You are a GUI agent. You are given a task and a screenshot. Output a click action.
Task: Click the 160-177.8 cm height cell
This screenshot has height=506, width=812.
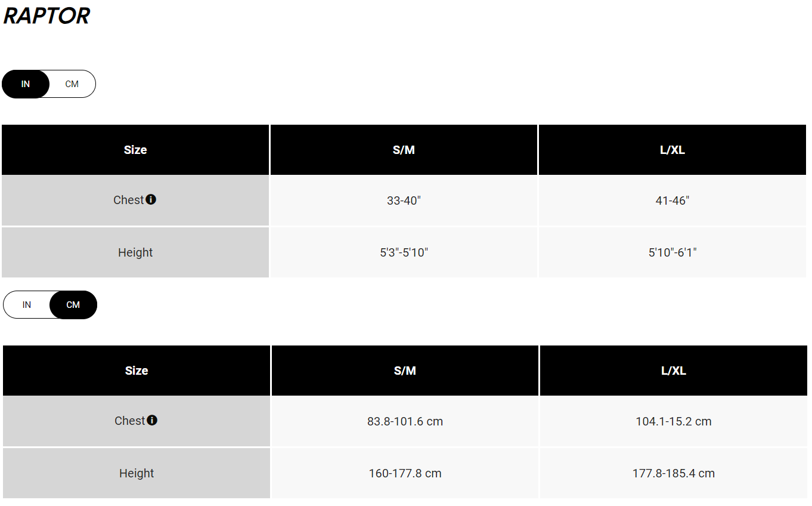pyautogui.click(x=405, y=473)
